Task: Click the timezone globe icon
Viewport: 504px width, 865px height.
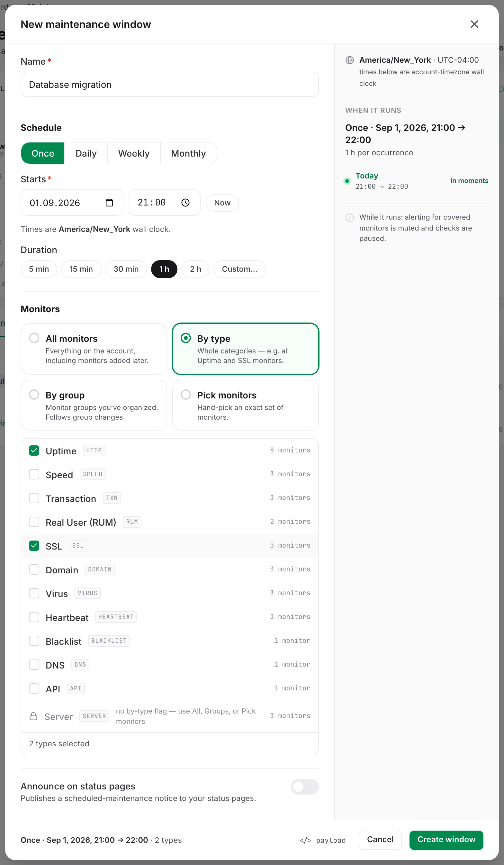Action: pyautogui.click(x=350, y=60)
